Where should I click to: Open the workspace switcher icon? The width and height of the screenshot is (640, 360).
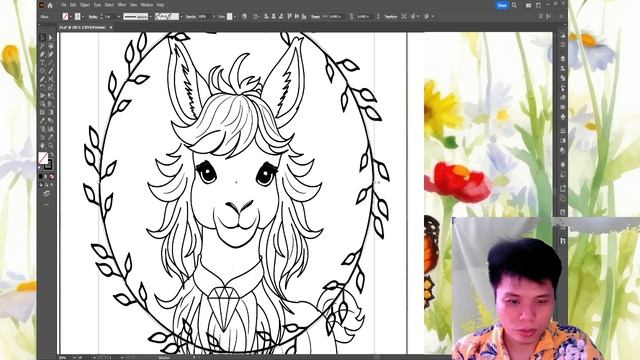click(538, 5)
